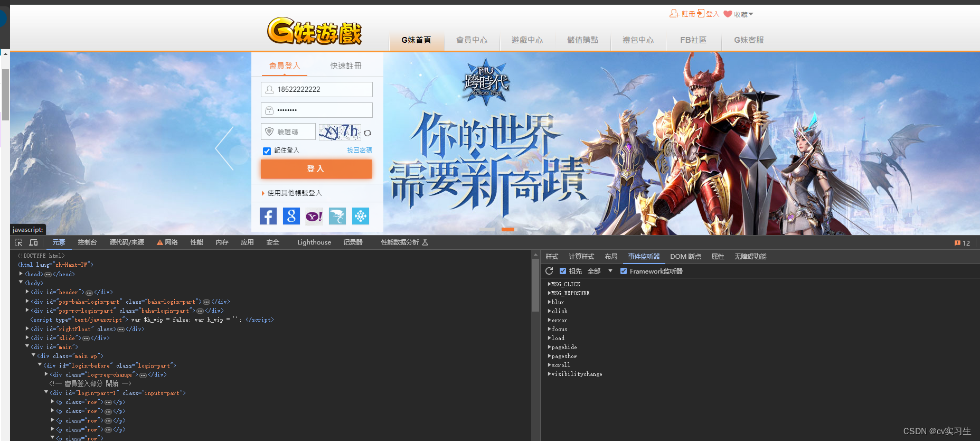Click the 驗證碼 captcha input field
Image resolution: width=980 pixels, height=441 pixels.
point(288,132)
